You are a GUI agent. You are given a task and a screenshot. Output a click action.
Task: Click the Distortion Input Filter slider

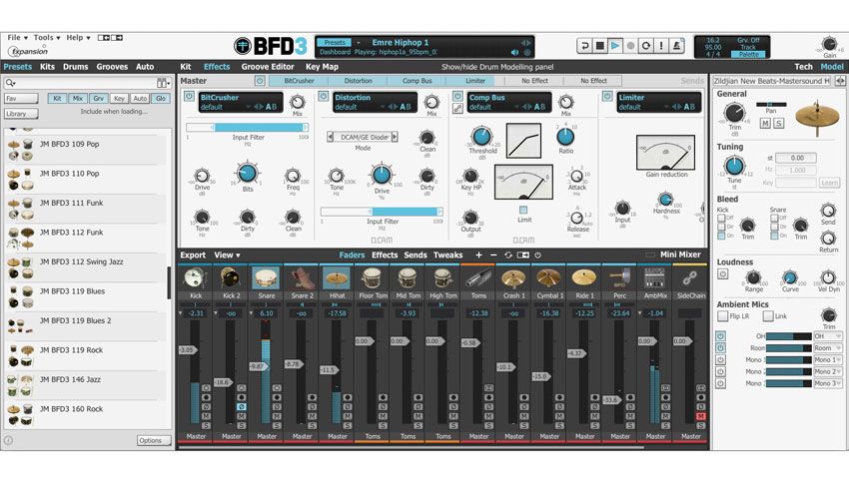point(382,212)
